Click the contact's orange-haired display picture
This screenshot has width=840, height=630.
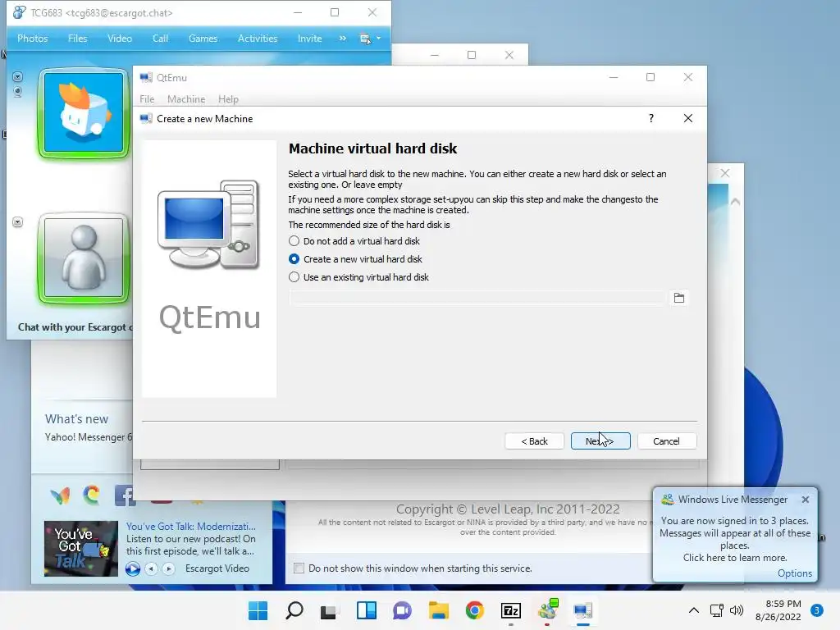[84, 113]
